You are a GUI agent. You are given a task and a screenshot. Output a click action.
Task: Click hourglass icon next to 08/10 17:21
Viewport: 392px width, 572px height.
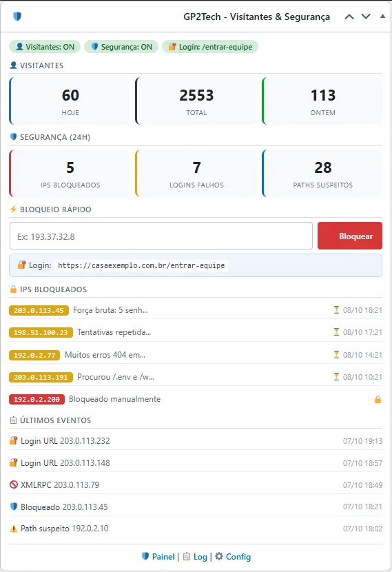click(336, 332)
